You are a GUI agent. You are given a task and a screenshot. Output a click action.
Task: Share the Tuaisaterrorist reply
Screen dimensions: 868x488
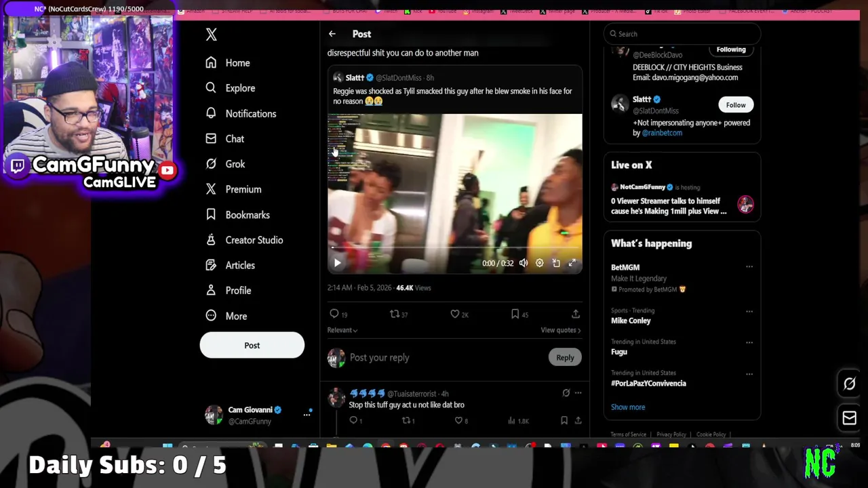pyautogui.click(x=578, y=421)
